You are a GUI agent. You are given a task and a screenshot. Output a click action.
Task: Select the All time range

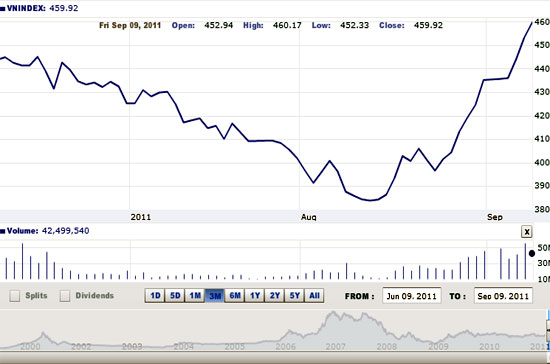tap(314, 296)
